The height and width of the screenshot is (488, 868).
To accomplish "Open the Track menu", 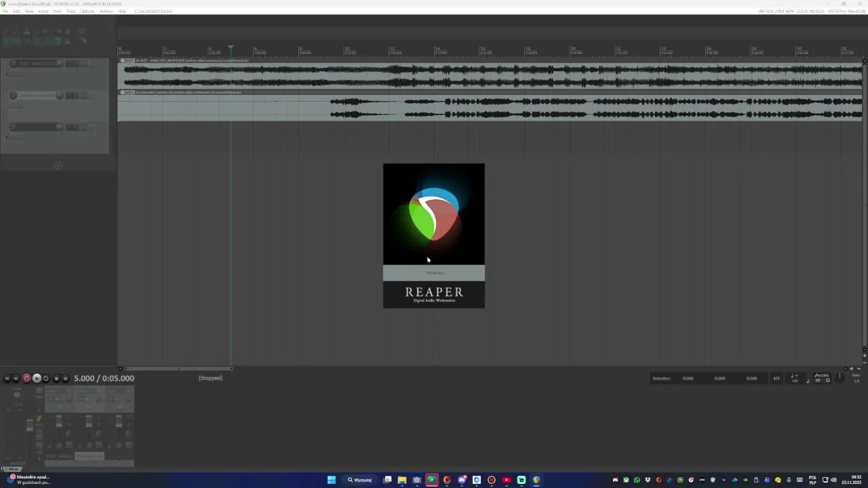I will click(71, 12).
